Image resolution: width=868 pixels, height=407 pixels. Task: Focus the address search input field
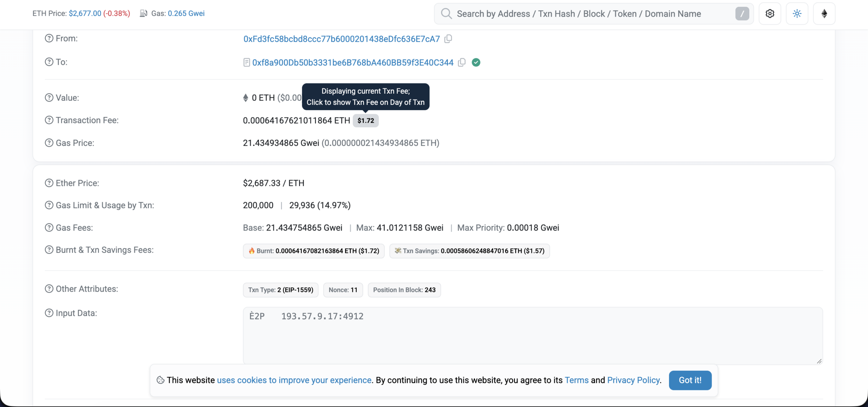tap(593, 14)
